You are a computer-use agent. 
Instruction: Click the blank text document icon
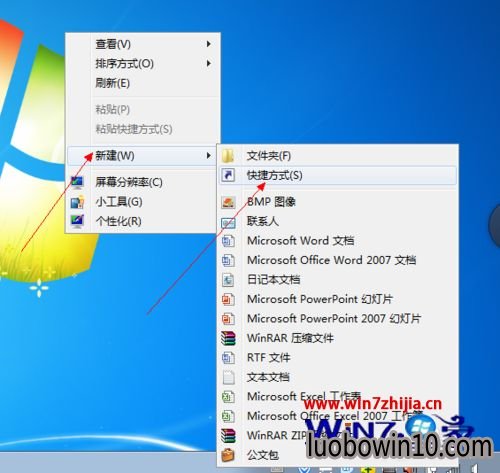click(228, 377)
